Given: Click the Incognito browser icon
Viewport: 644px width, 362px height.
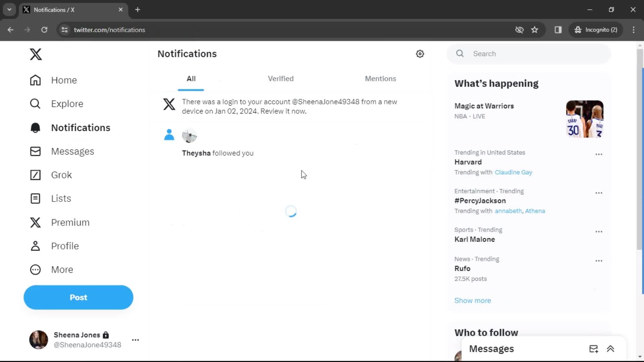Looking at the screenshot, I should 578,30.
